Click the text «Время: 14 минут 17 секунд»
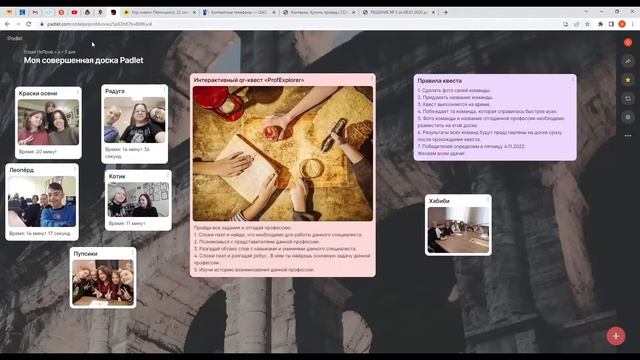Viewport: 640px width, 360px height. pos(40,233)
